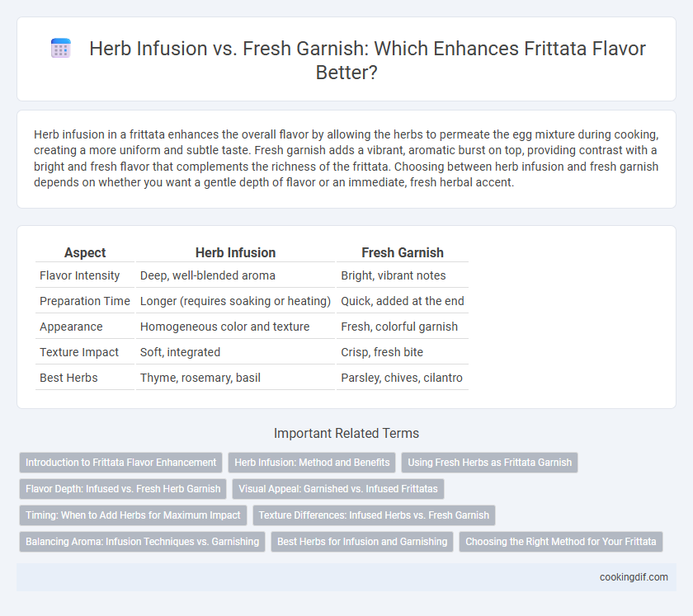This screenshot has width=693, height=616.
Task: Select 'Choosing the Right Method for Your Frittata'
Action: click(561, 542)
